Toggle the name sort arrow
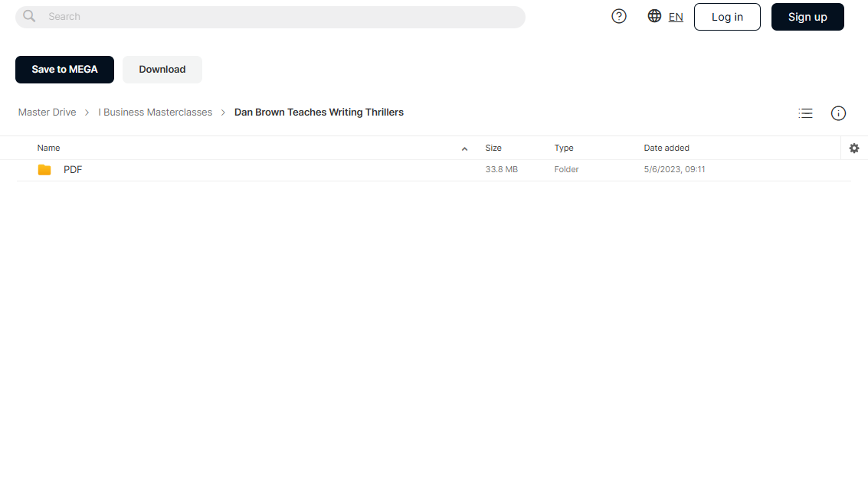This screenshot has height=483, width=868. [x=464, y=148]
